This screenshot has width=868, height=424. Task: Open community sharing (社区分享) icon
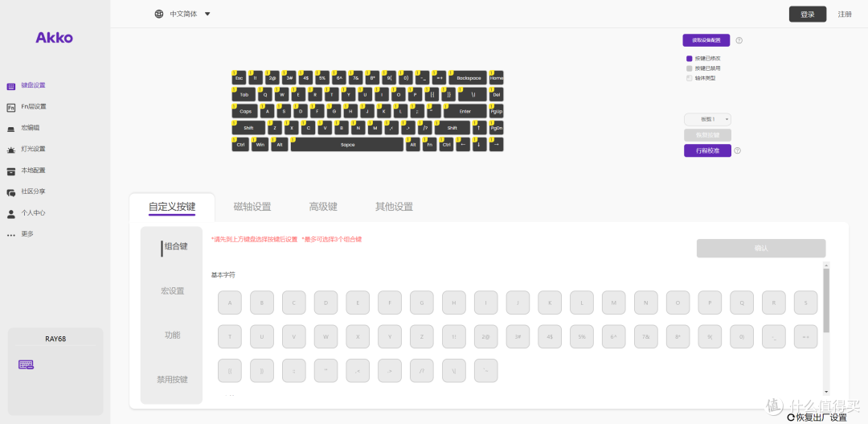point(10,192)
